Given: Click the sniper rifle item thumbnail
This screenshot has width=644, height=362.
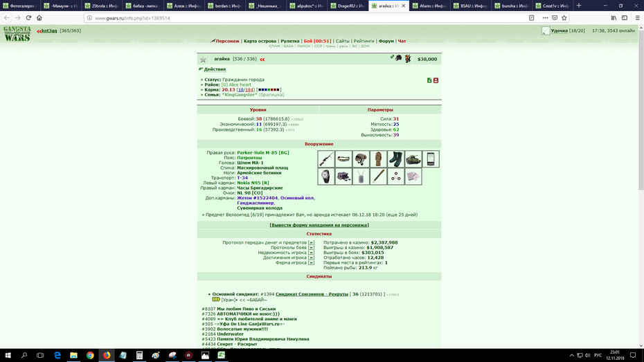Looking at the screenshot, I should click(x=325, y=159).
